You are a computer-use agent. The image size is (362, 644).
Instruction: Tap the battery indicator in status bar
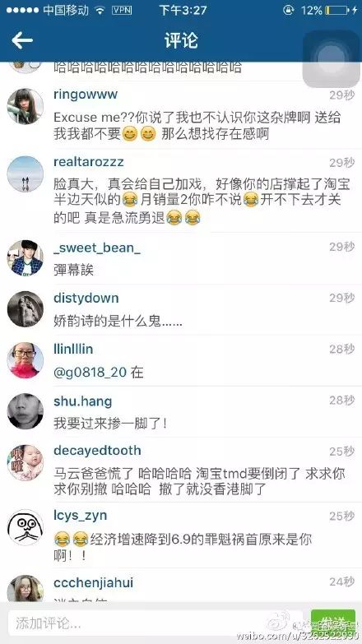tap(337, 10)
